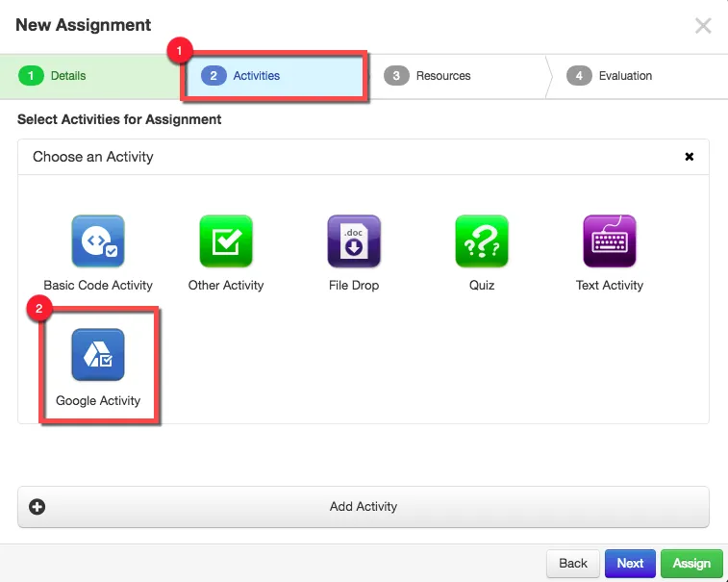Click the Select Activities for Assignment heading
This screenshot has width=728, height=582.
pos(119,119)
